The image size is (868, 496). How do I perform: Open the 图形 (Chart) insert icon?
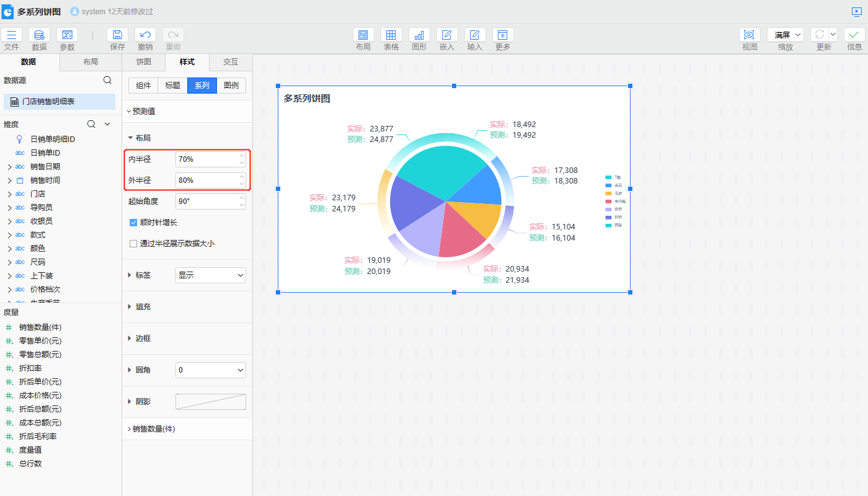(419, 35)
